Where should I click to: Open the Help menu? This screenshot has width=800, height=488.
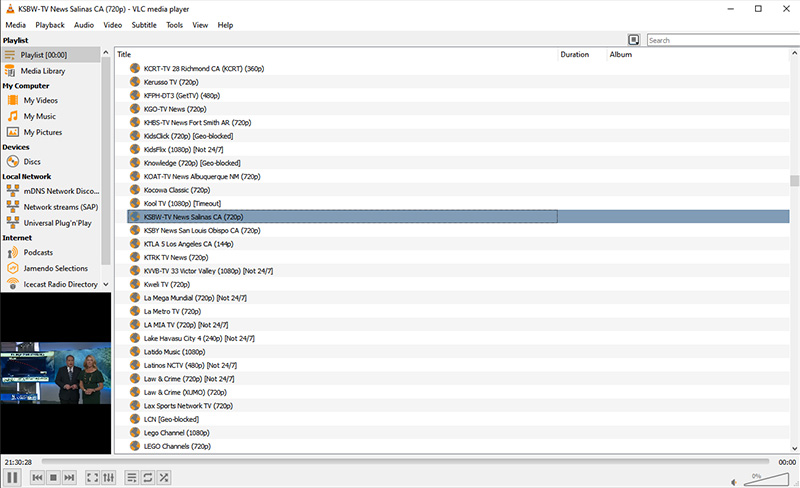click(x=225, y=25)
